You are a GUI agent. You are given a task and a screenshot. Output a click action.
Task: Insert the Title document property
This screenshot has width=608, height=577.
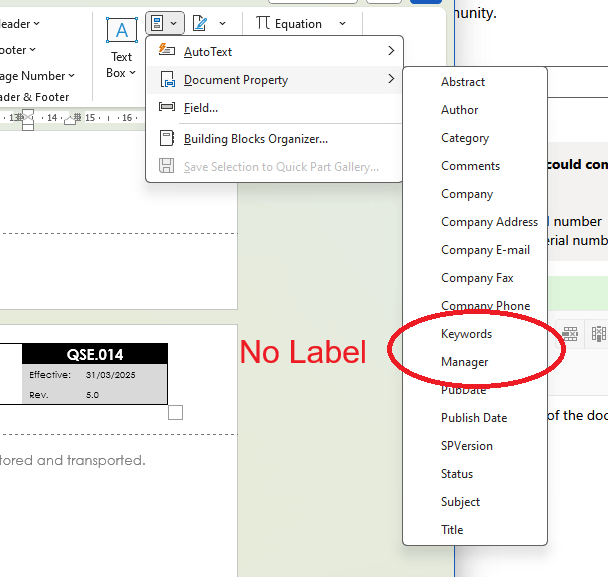tap(475, 530)
